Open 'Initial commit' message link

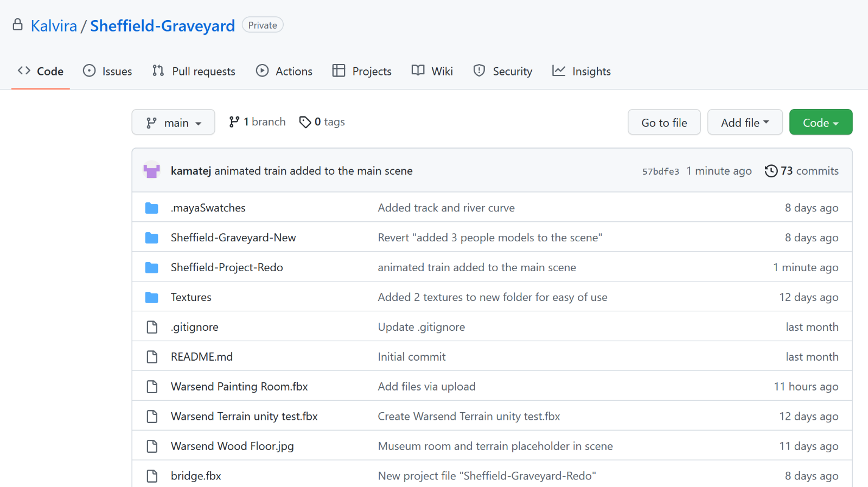tap(412, 357)
